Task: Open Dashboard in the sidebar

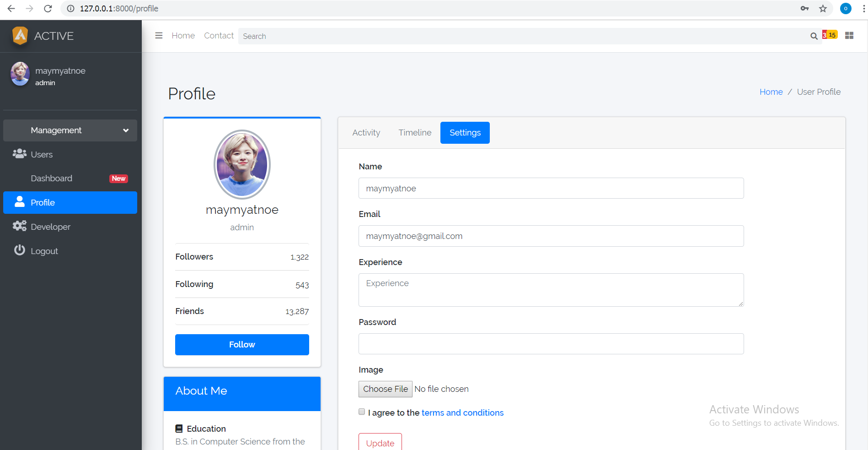Action: pyautogui.click(x=70, y=179)
